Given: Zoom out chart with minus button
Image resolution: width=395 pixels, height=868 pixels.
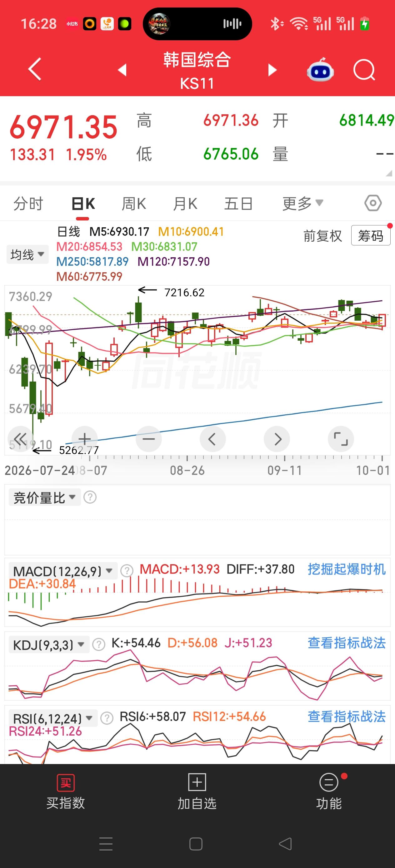Looking at the screenshot, I should [x=148, y=439].
